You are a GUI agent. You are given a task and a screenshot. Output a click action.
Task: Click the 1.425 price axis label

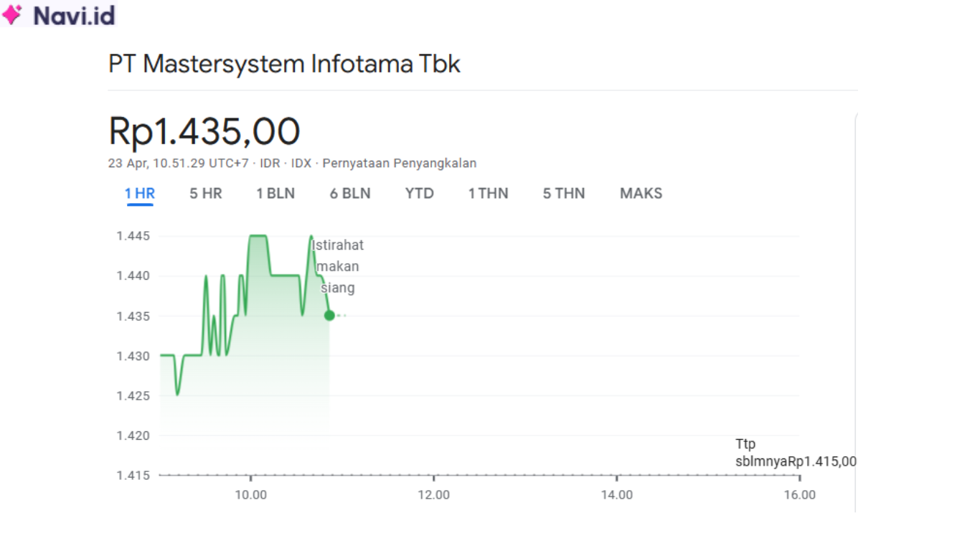point(133,395)
